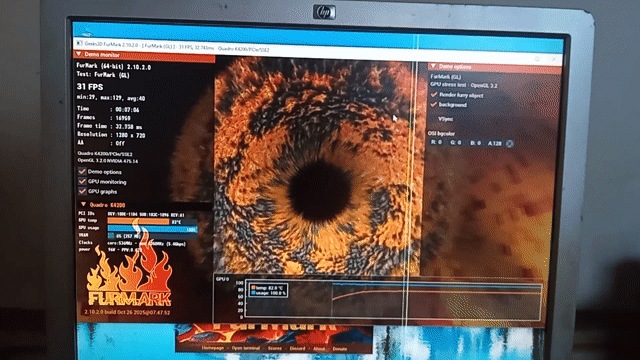Click 'GPU stress test' text in Demo options
Image resolution: width=640 pixels, height=360 pixels.
coord(448,84)
